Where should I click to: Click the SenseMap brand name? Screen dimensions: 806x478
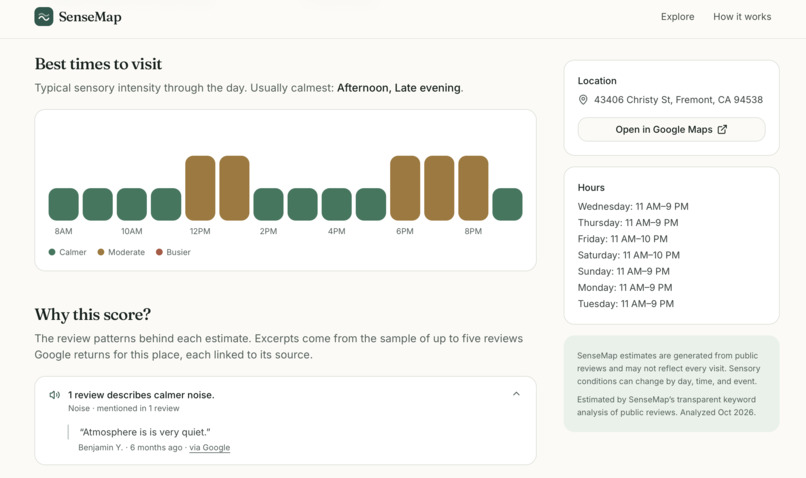pyautogui.click(x=90, y=17)
